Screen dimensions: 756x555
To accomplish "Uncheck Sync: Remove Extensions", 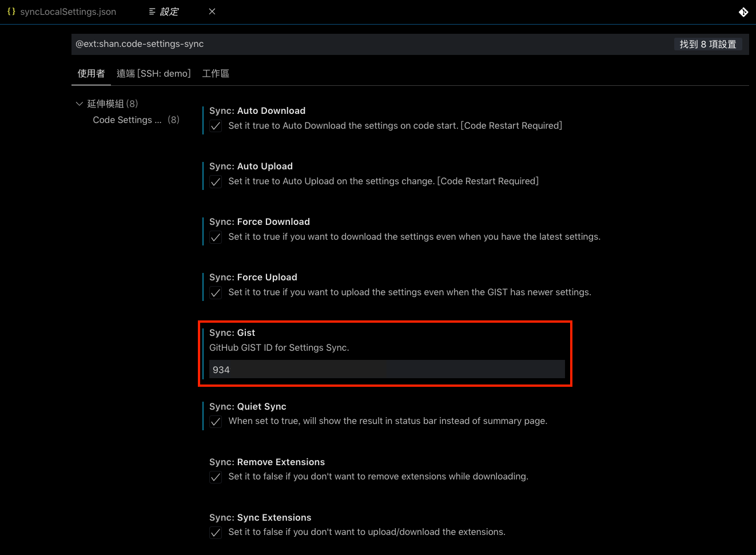I will click(216, 477).
